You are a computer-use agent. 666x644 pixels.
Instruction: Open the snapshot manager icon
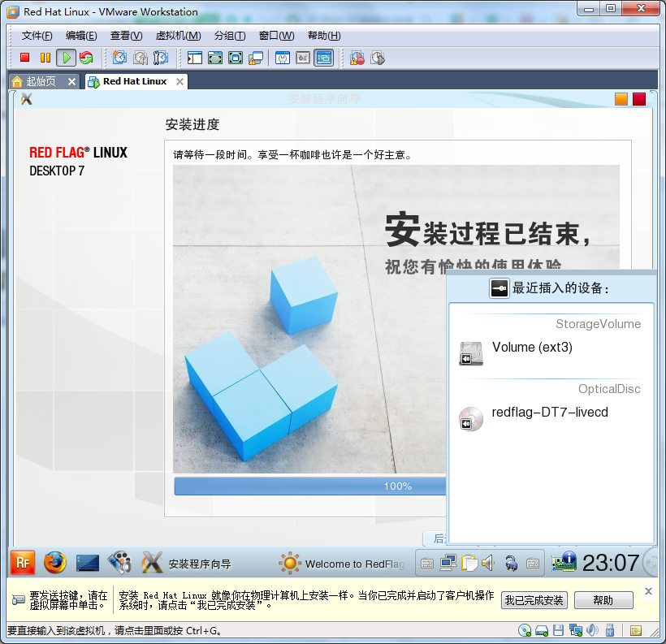[x=161, y=58]
